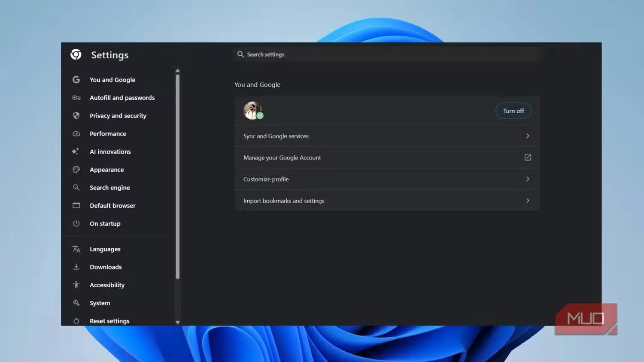The image size is (644, 362).
Task: Click the magnifier icon beside Search engine
Action: tap(76, 187)
